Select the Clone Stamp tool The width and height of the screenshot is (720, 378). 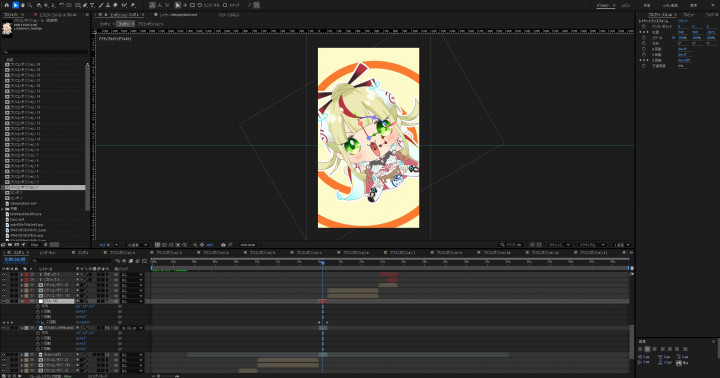tap(108, 5)
